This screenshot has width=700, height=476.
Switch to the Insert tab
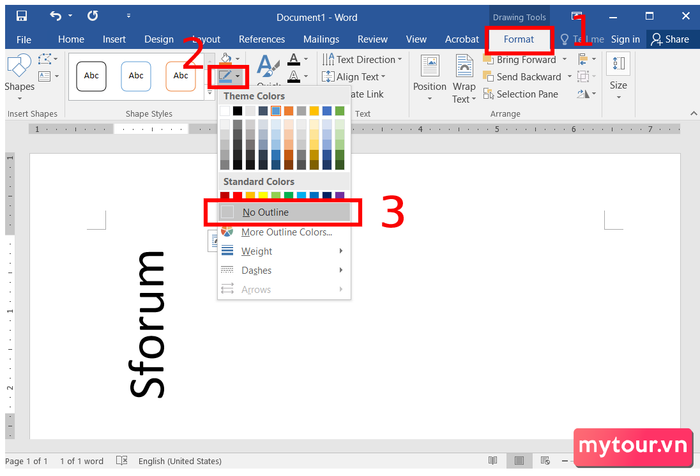pos(114,39)
